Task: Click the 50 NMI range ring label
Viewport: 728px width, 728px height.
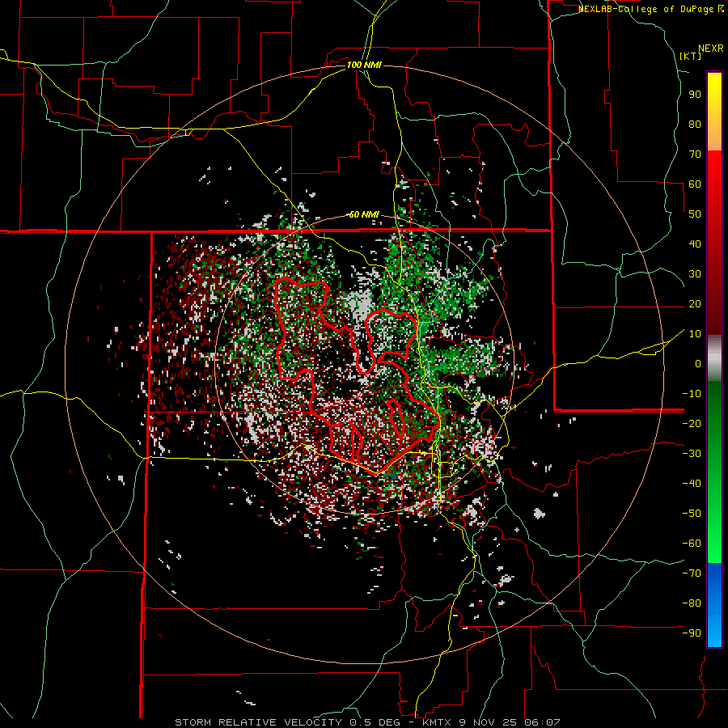Action: [364, 214]
